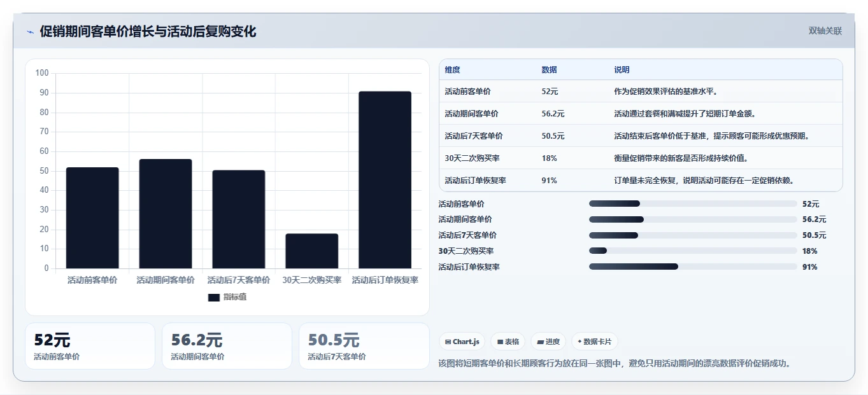This screenshot has height=395, width=868.
Task: Click text 作为促销效果评估的基准水平。
Action: click(666, 92)
